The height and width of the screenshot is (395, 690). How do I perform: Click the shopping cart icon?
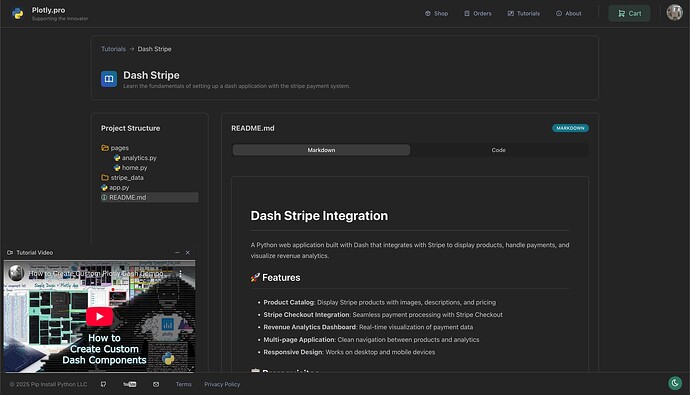tap(621, 14)
